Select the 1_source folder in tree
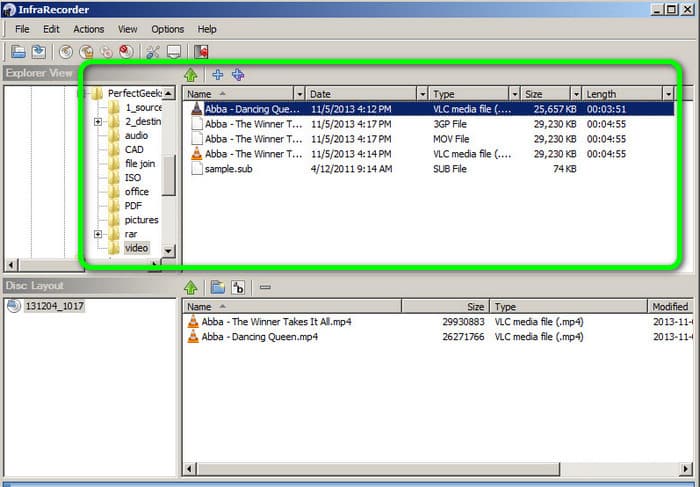Screen dimensions: 700x487 [143, 108]
